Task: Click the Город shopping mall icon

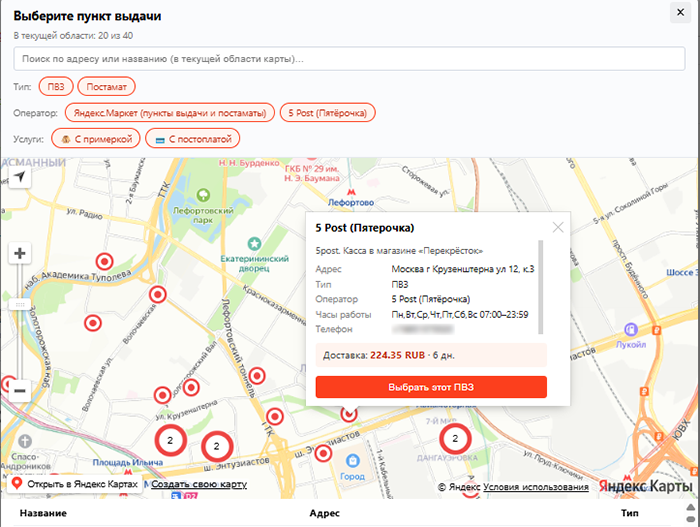Action: pos(353,460)
